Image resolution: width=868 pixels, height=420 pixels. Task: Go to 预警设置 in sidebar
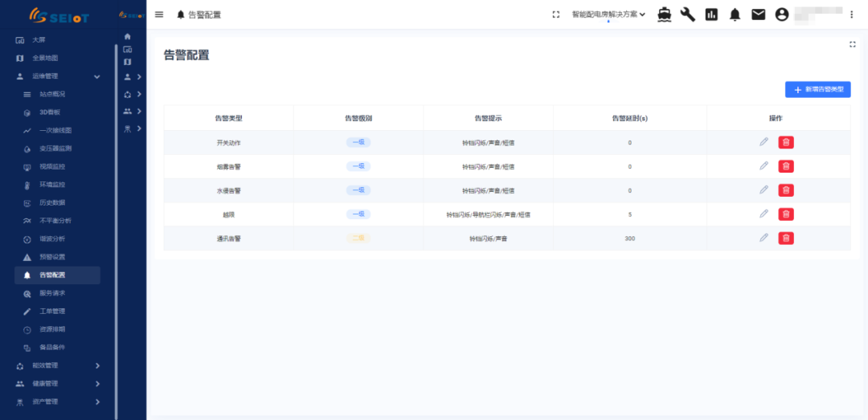pyautogui.click(x=52, y=257)
